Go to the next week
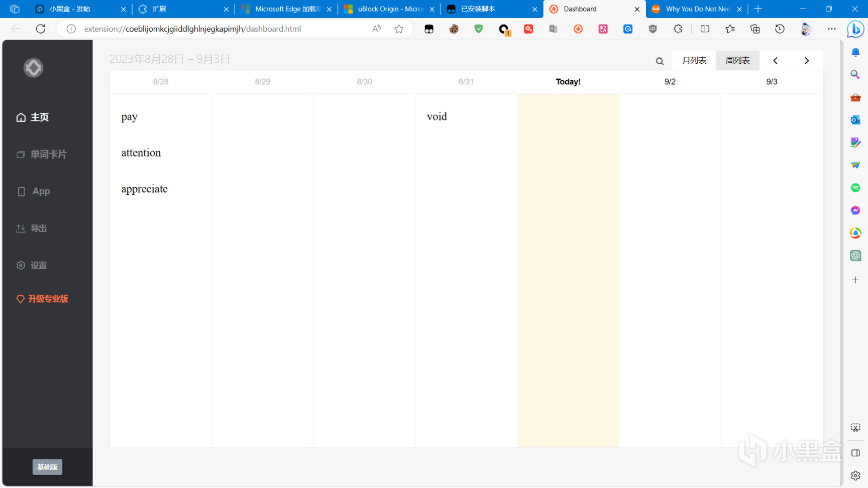 pyautogui.click(x=807, y=60)
